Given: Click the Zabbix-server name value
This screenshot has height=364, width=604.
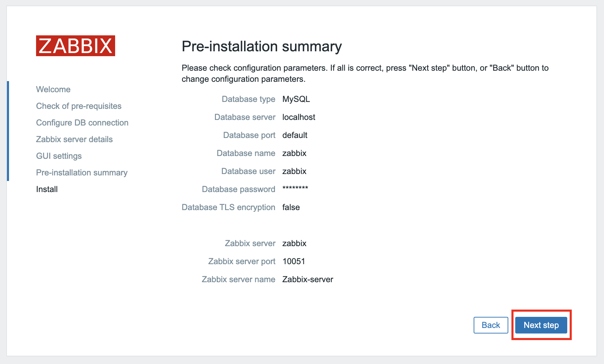Looking at the screenshot, I should (x=308, y=279).
